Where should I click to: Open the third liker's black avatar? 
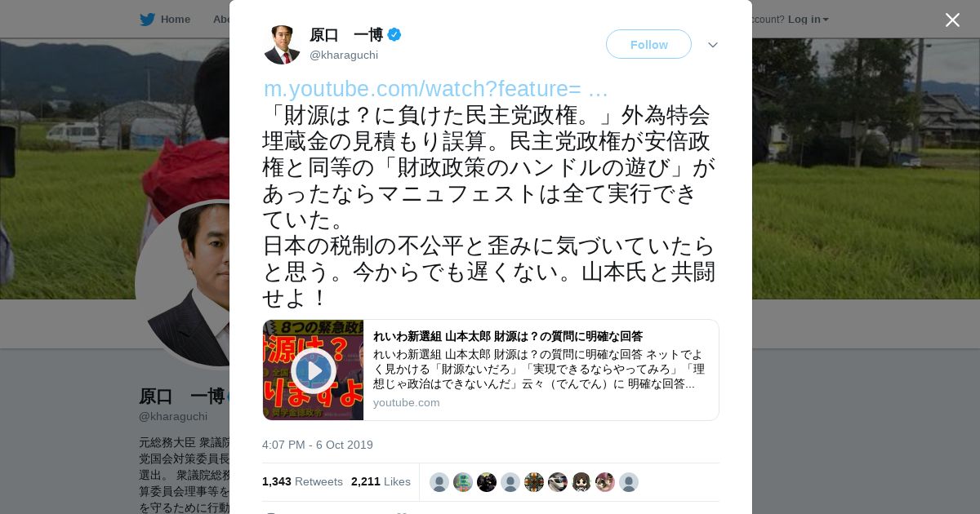pos(487,482)
